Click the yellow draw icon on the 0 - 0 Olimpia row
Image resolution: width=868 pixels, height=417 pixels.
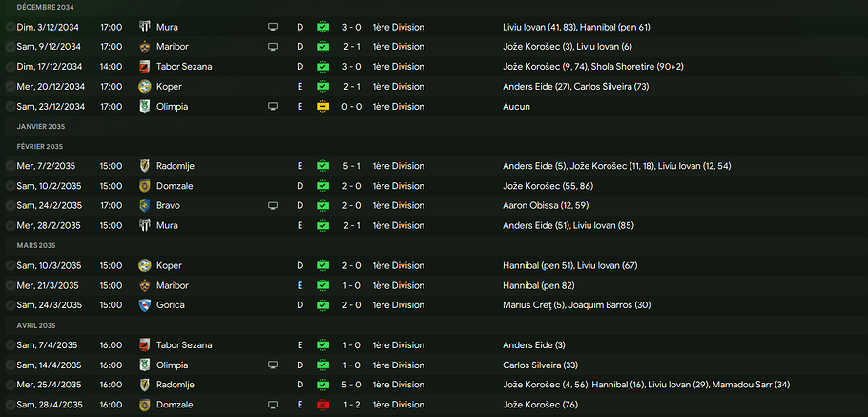(x=323, y=107)
